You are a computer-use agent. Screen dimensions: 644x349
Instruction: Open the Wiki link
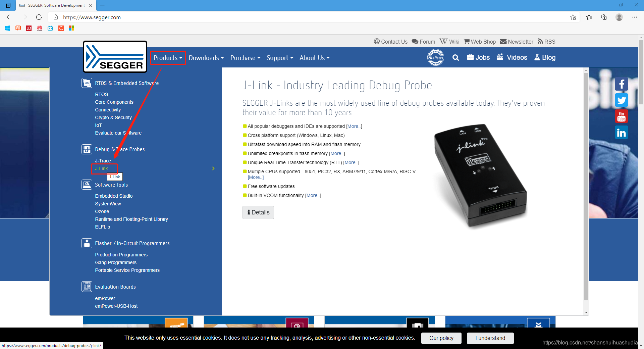[449, 42]
